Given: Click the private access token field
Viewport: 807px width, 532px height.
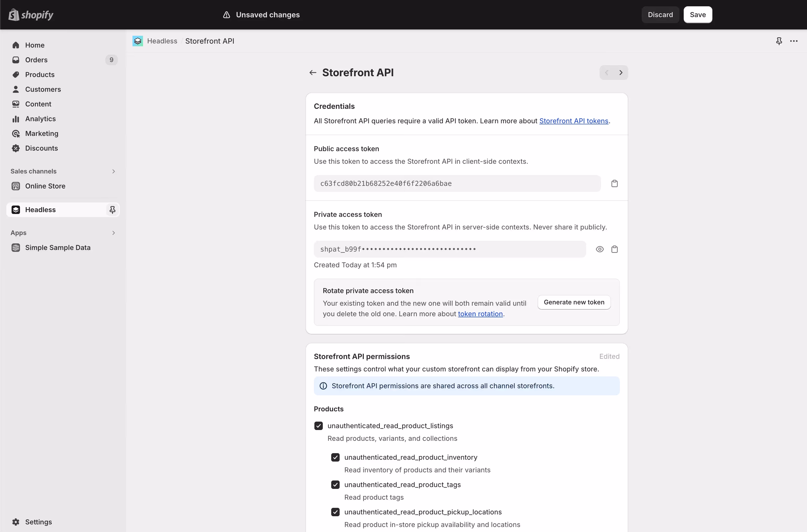Looking at the screenshot, I should (x=450, y=249).
